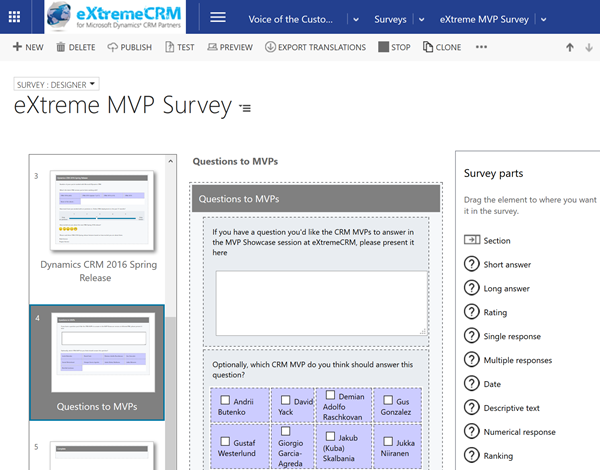This screenshot has height=470, width=600.
Task: Click the page list scroll-up arrow
Action: click(171, 162)
